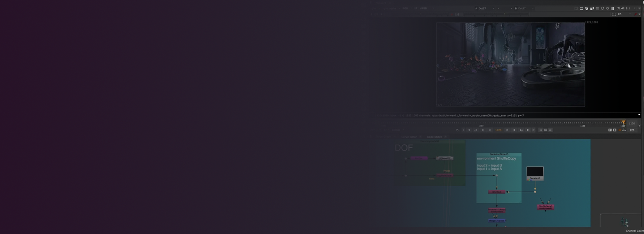Jump to the first frame
The width and height of the screenshot is (644, 234).
click(x=469, y=130)
